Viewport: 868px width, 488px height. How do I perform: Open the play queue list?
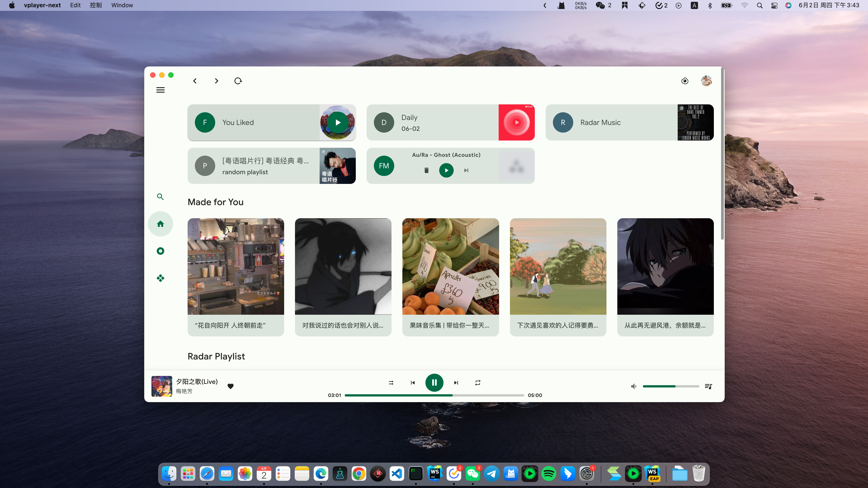click(x=708, y=386)
